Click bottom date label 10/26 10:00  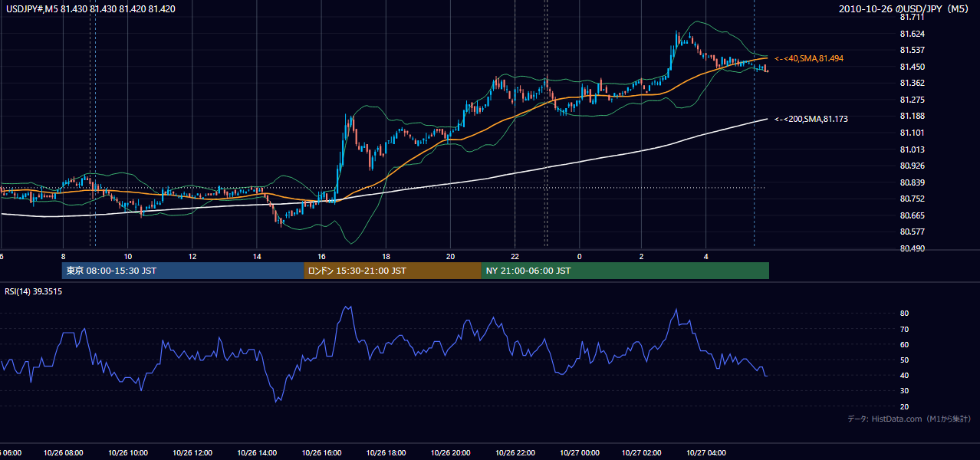tap(128, 452)
